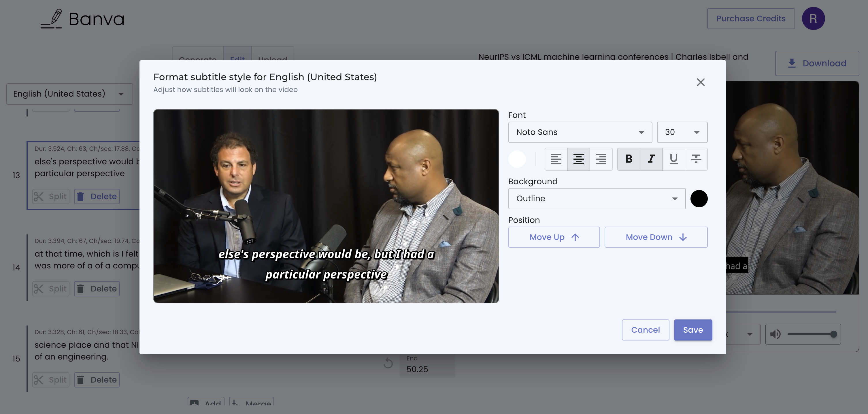Toggle bold subtitle formatting
Screen dimensions: 868x414
coord(629,159)
